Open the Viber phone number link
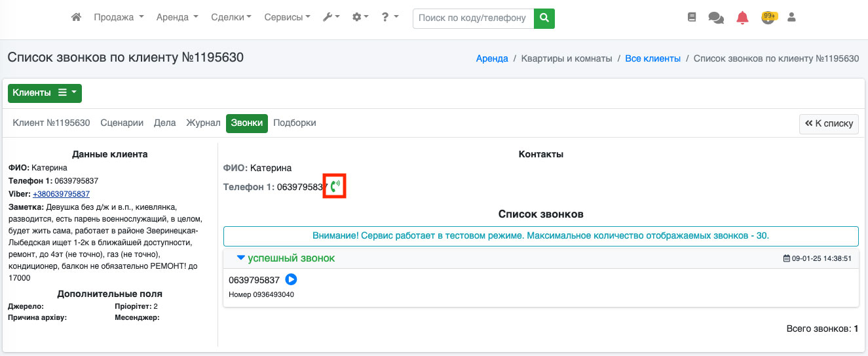Screen dimensions: 868x356 [61, 194]
